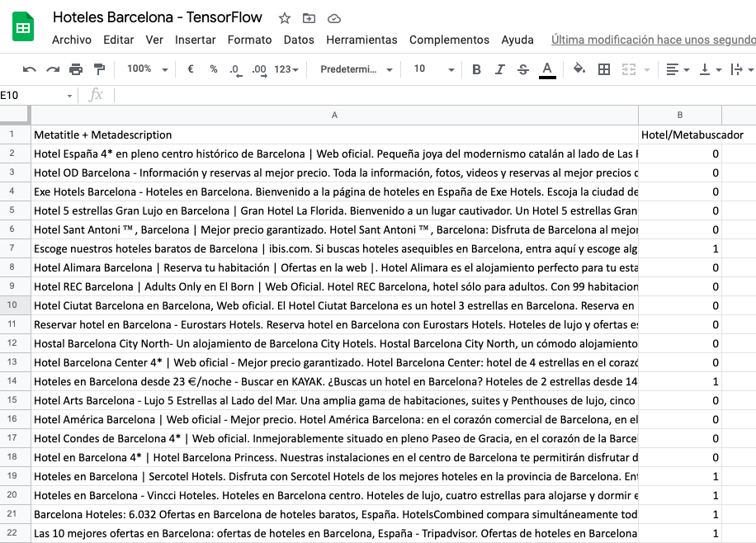Select column A header
This screenshot has height=543, width=756.
(x=334, y=116)
